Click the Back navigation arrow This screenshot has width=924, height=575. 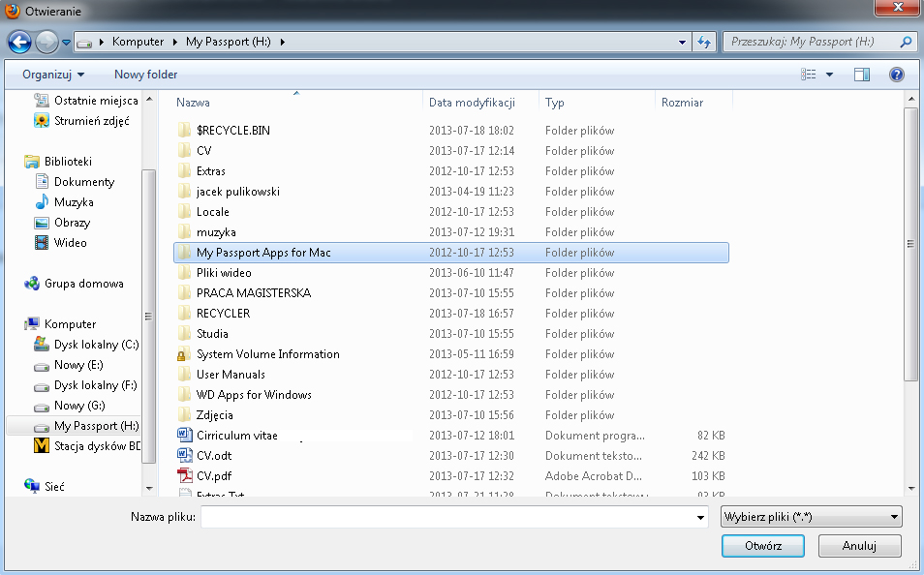[19, 42]
